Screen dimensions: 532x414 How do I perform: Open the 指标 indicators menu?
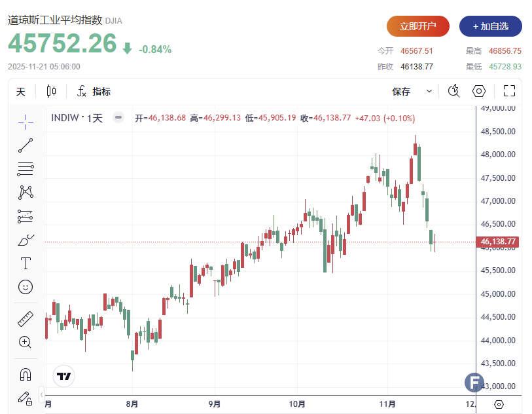coord(94,91)
